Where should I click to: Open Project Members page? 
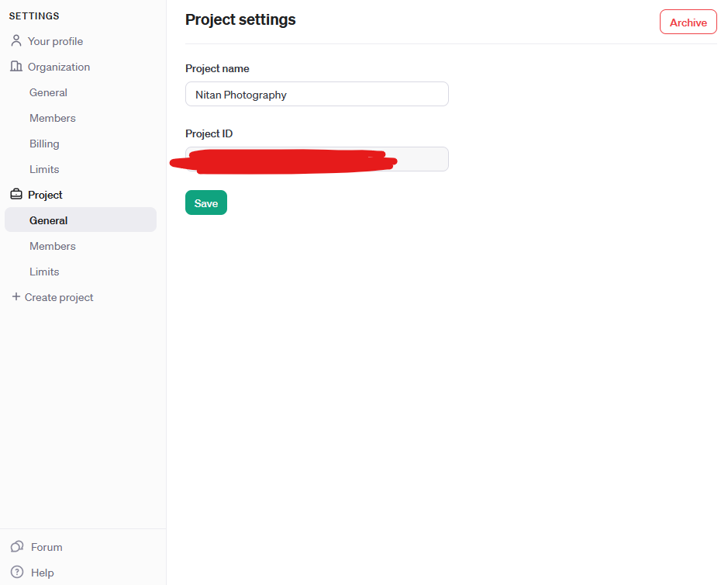pos(52,246)
